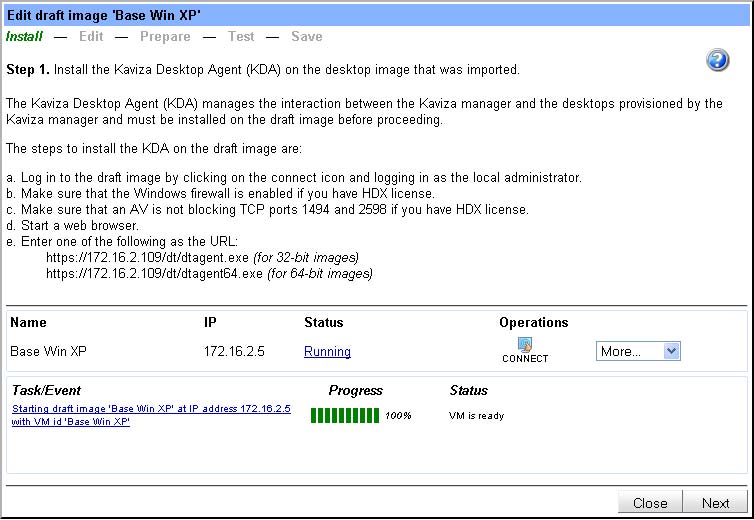Go to the Prepare step

pos(165,37)
